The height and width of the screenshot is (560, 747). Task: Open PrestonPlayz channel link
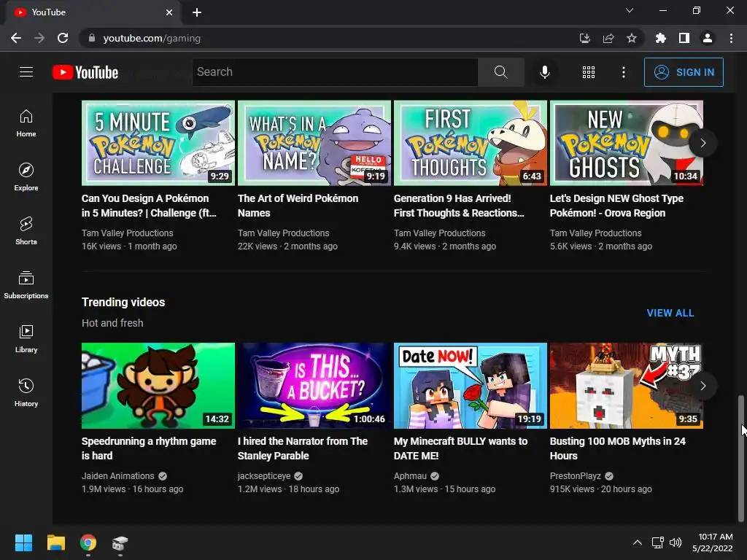(576, 475)
